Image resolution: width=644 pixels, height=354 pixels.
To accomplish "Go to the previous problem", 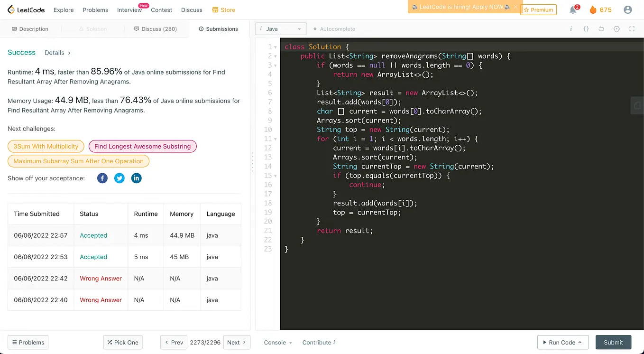I will click(174, 342).
